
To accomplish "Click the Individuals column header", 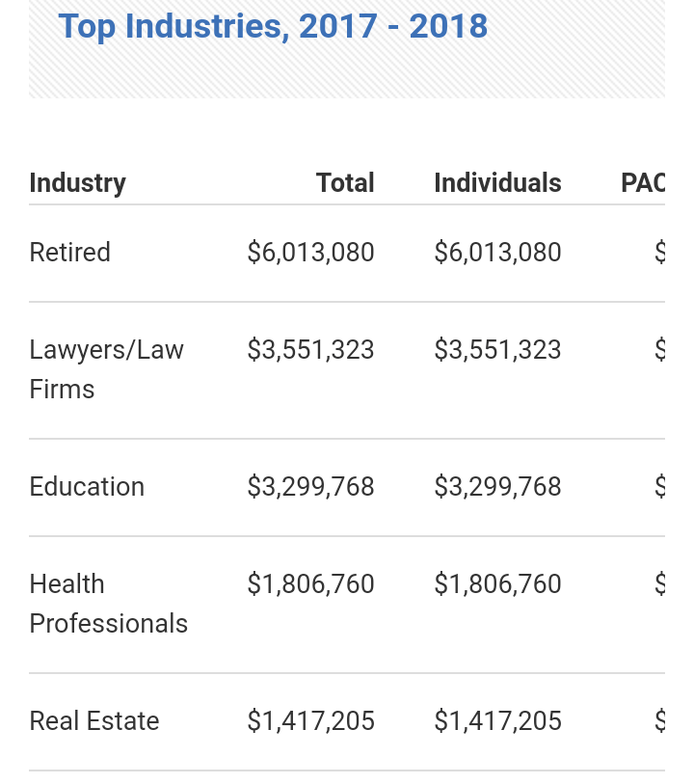I will tap(497, 183).
